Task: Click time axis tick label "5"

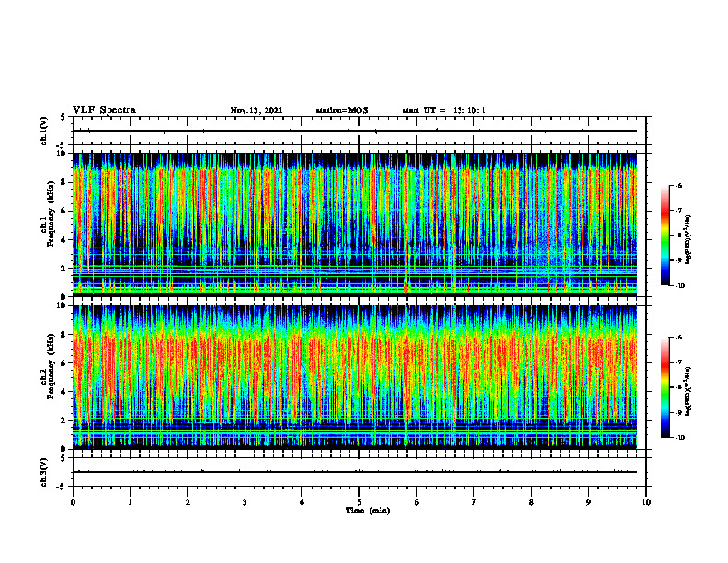Action: tap(359, 502)
